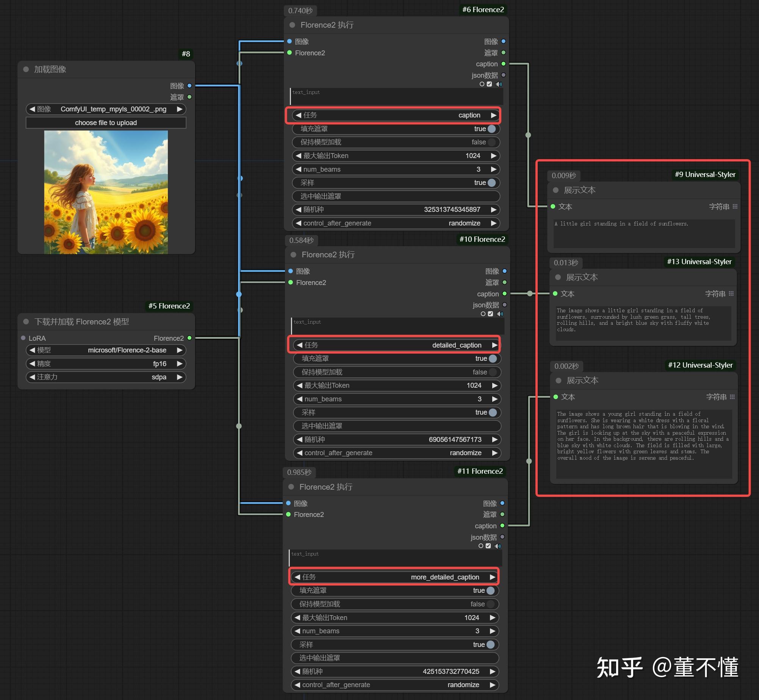Screen dimensions: 759x700
Task: Click collapse dot of 加载图像 node
Action: pos(26,69)
